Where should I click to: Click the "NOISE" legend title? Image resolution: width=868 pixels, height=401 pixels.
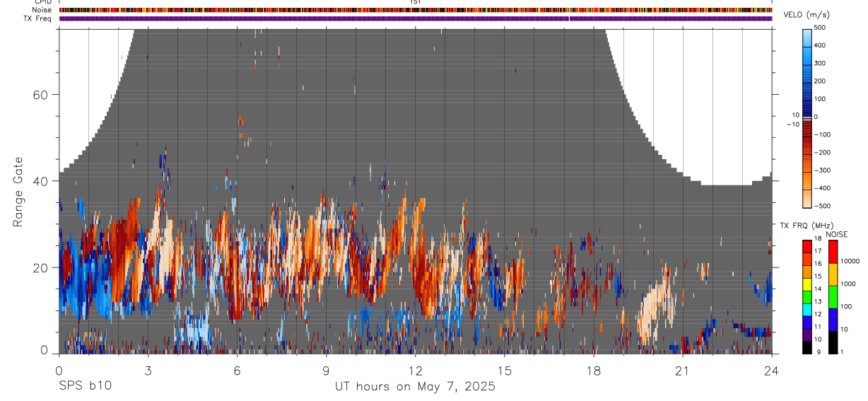pyautogui.click(x=837, y=235)
